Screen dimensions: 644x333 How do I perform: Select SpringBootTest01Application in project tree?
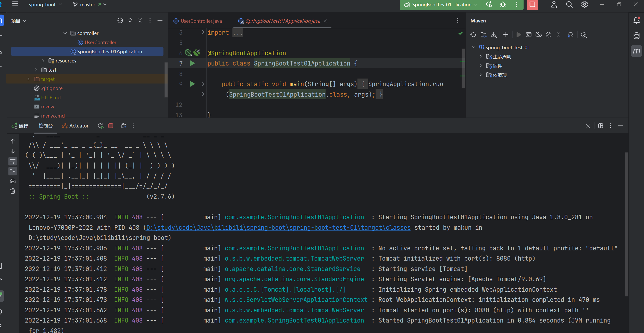pyautogui.click(x=87, y=52)
